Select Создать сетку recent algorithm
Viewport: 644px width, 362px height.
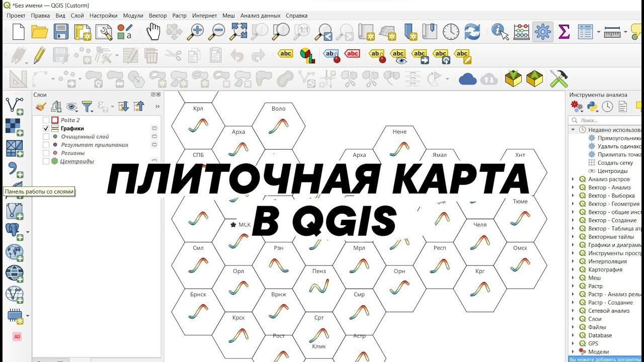(x=615, y=163)
